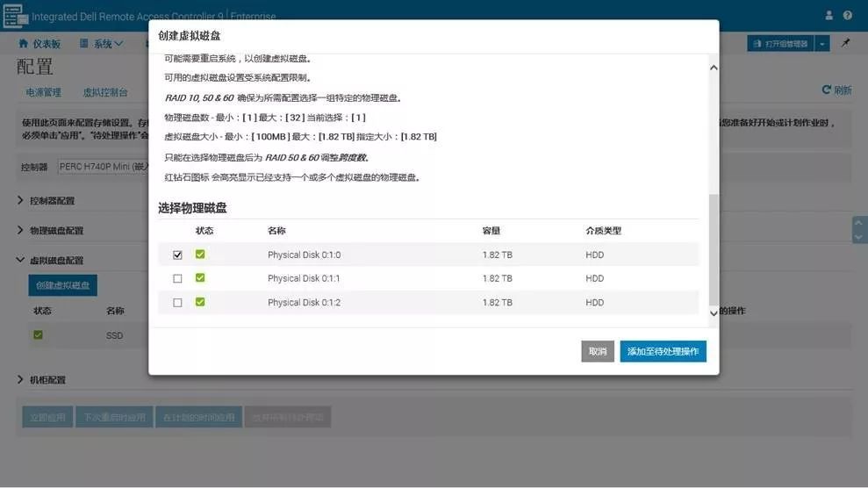Select the 'Physical Disk 0:1:0' name text
Screen dimensions: 868x488
(304, 255)
